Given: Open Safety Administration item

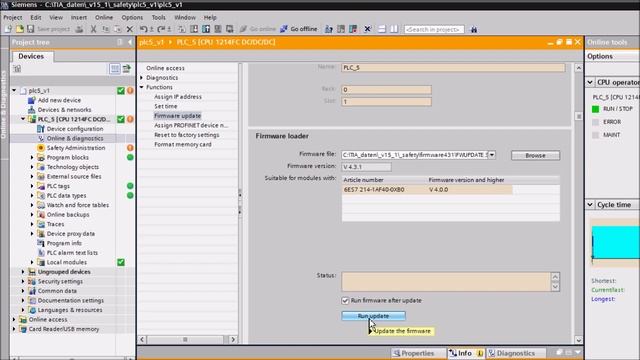Looking at the screenshot, I should click(x=76, y=148).
